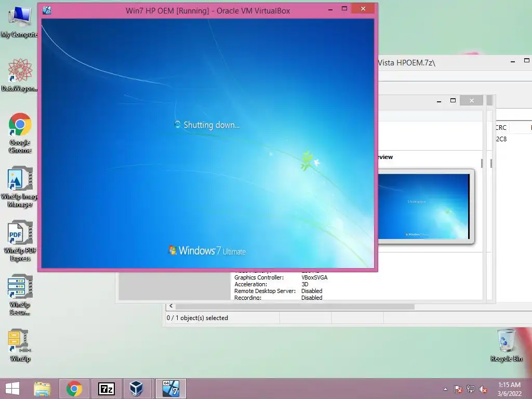Maximize the VirtualBox Manager window

(x=453, y=101)
